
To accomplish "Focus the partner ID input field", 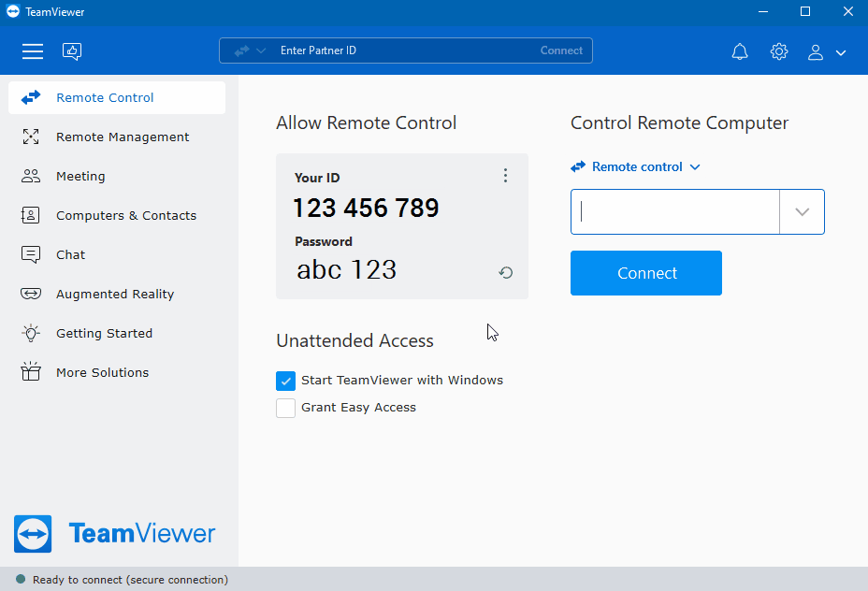I will pyautogui.click(x=675, y=211).
